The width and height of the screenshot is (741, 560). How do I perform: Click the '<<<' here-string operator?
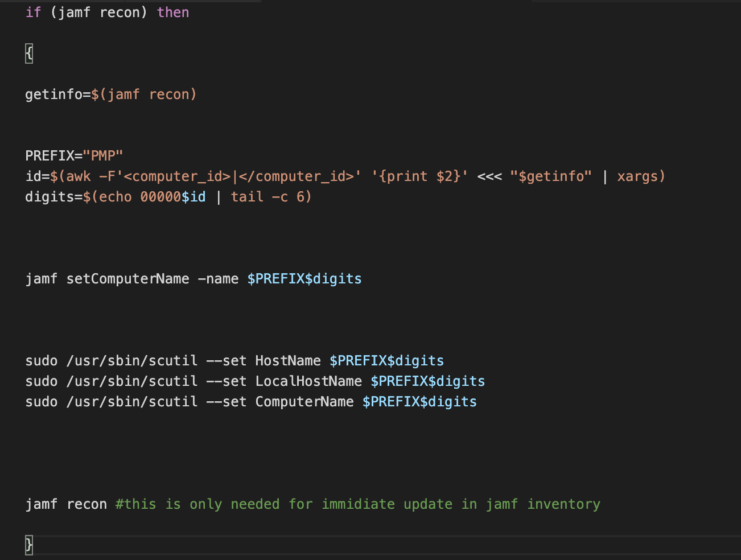click(x=489, y=176)
